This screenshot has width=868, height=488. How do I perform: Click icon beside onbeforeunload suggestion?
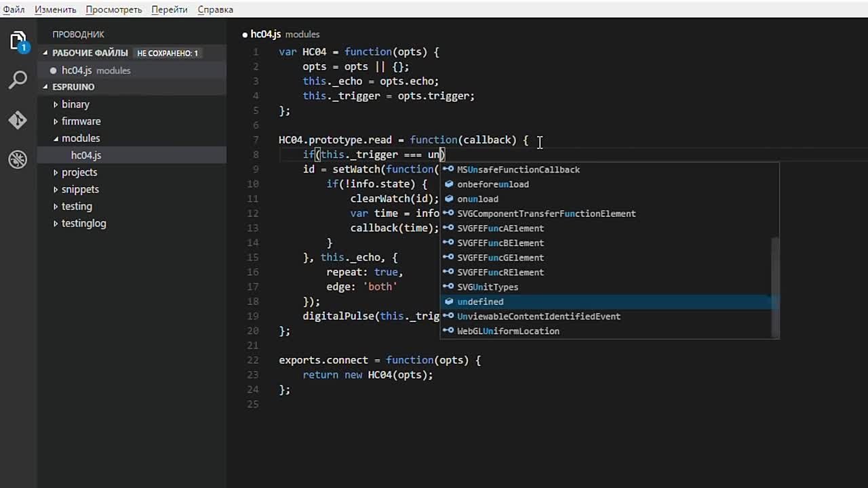[x=448, y=184]
